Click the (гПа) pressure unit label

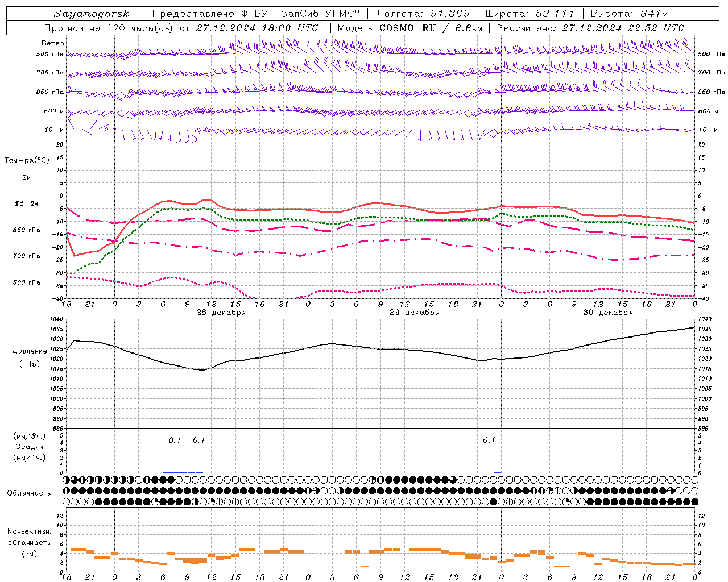point(29,364)
